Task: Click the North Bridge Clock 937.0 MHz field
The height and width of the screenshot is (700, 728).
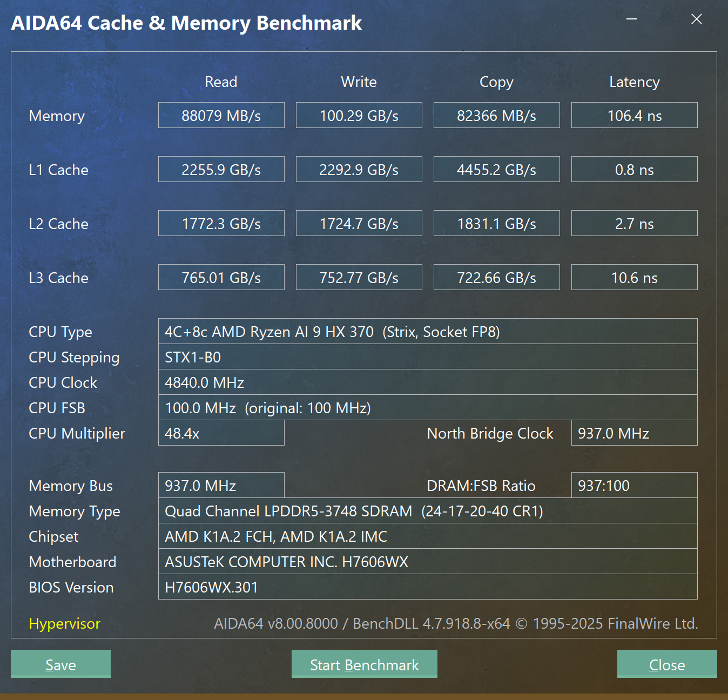Action: click(635, 433)
